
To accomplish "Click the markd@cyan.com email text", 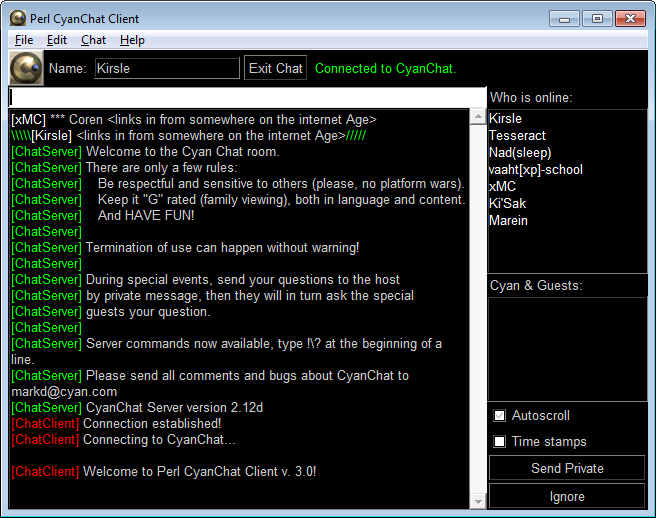I will tap(64, 392).
